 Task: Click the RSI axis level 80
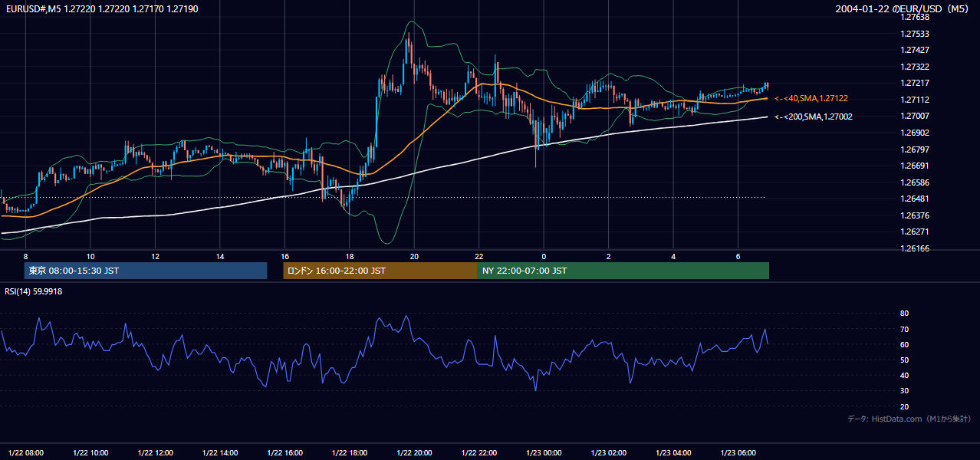(x=904, y=314)
